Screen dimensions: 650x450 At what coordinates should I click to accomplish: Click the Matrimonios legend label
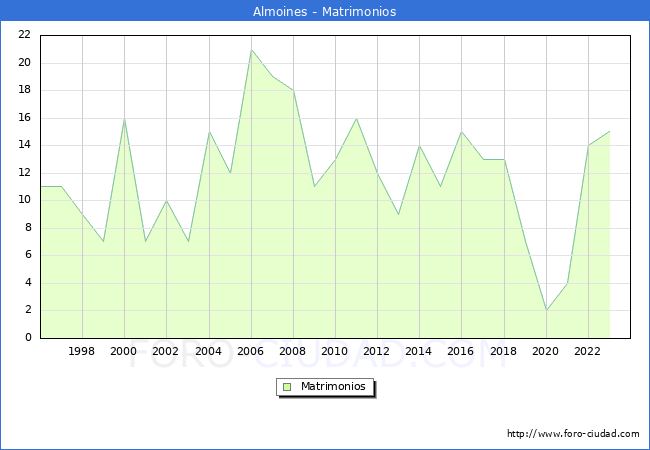click(333, 386)
